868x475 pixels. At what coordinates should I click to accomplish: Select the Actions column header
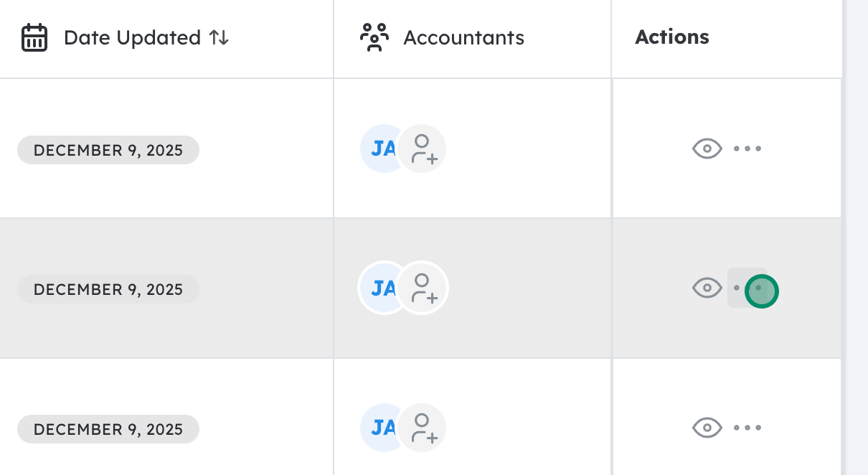pos(672,37)
